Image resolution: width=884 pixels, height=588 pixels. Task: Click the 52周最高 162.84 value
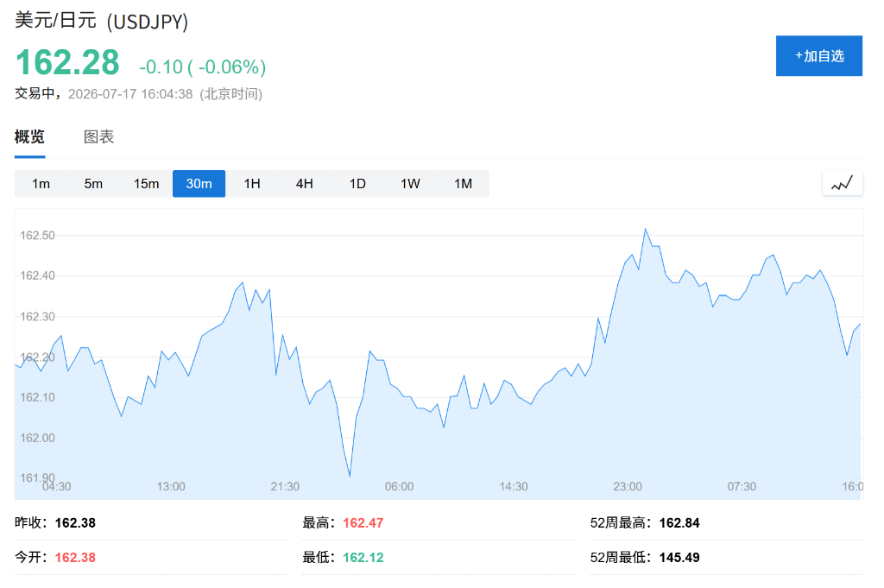[679, 523]
